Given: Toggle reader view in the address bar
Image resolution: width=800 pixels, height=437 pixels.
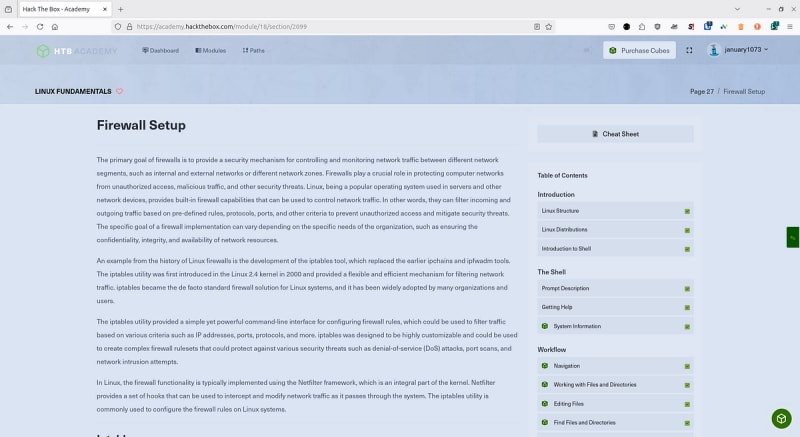Looking at the screenshot, I should 537,27.
